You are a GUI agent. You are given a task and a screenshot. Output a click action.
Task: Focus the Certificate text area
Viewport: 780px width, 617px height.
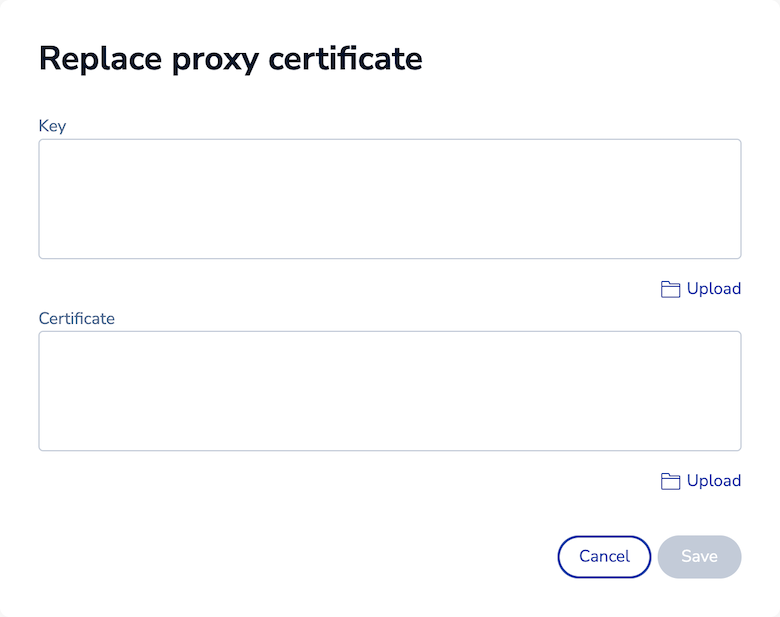click(389, 391)
